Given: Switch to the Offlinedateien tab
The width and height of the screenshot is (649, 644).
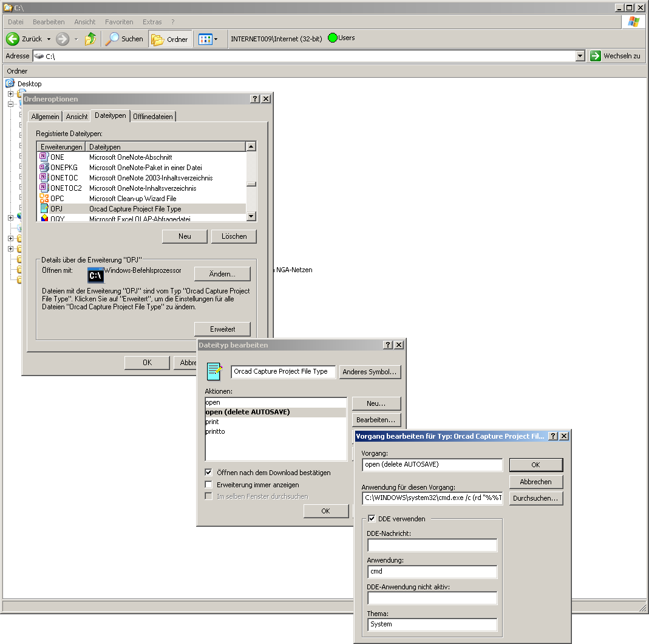Looking at the screenshot, I should pyautogui.click(x=153, y=117).
